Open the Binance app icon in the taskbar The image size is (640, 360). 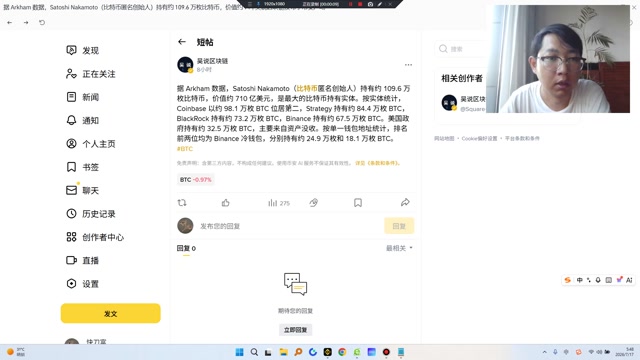(x=327, y=352)
